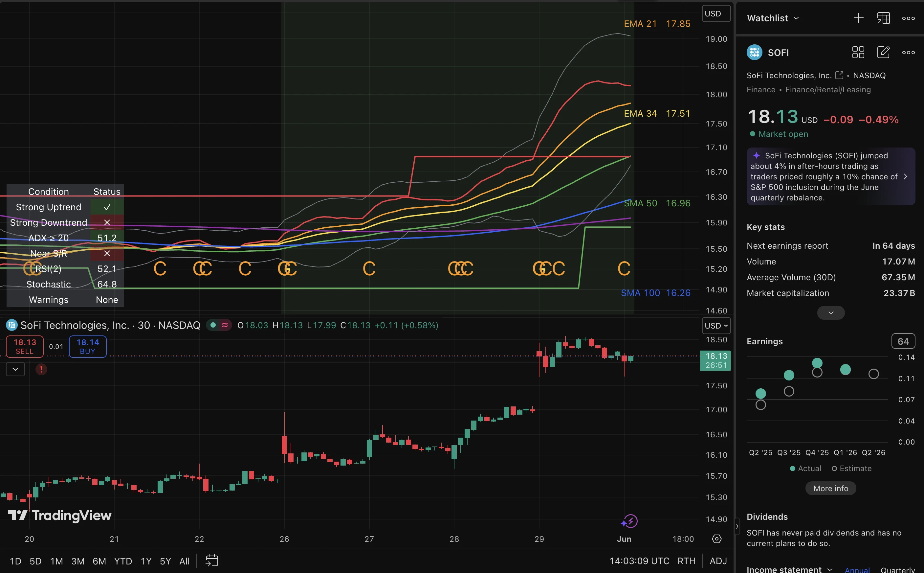Click the Jun date label on time axis
Image resolution: width=924 pixels, height=573 pixels.
[624, 539]
